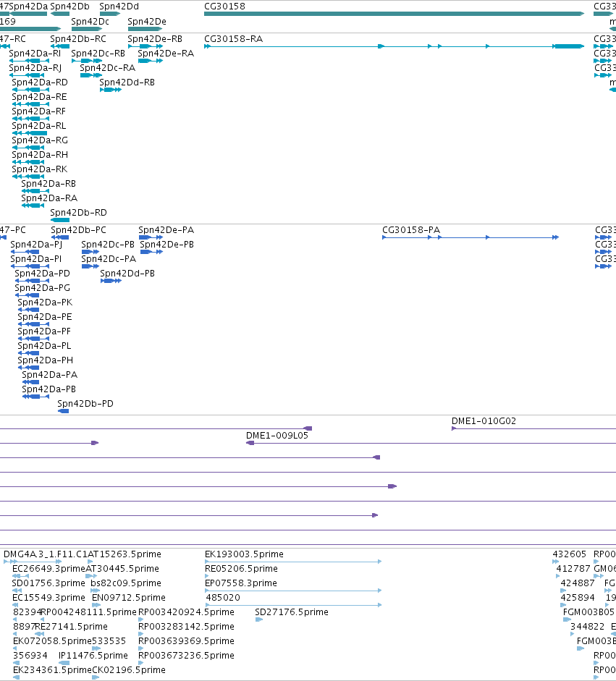Select transcript Spn42Dd-RB
Screen dimensions: 616x681
coord(127,82)
